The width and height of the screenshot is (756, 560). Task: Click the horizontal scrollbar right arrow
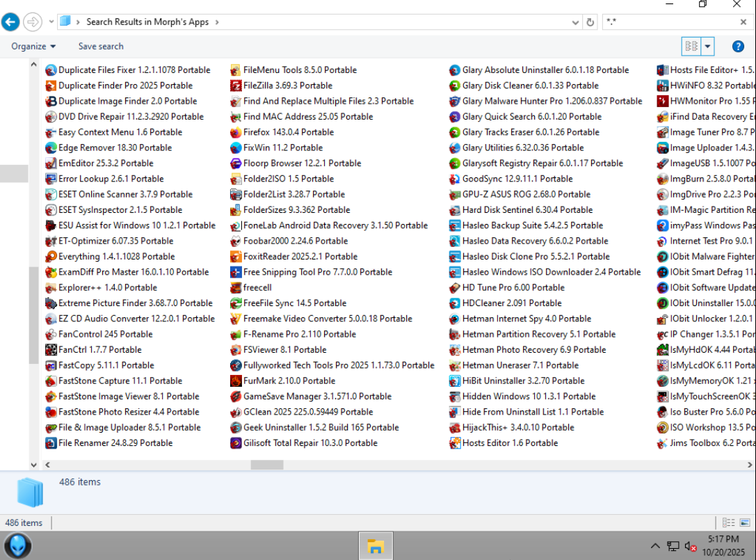pyautogui.click(x=749, y=465)
